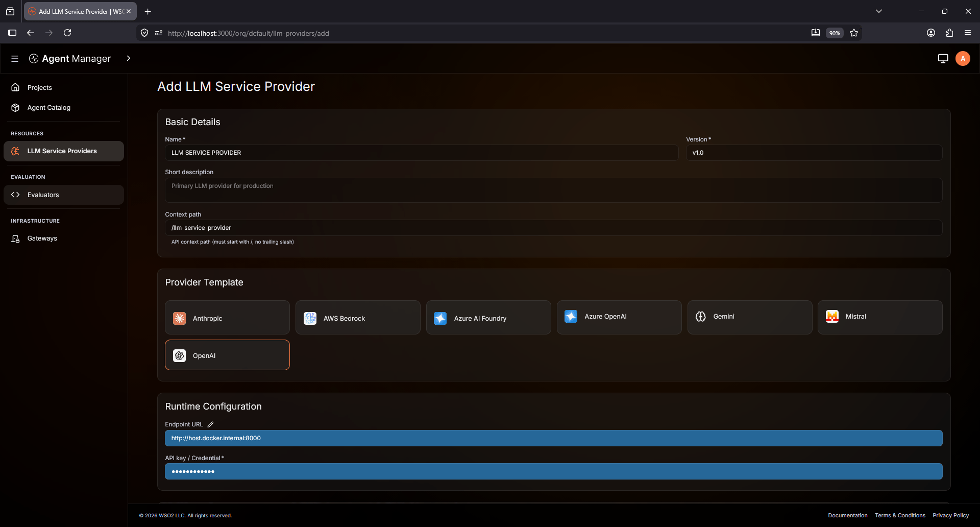Go back with browser back arrow
Image resolution: width=980 pixels, height=527 pixels.
[31, 33]
